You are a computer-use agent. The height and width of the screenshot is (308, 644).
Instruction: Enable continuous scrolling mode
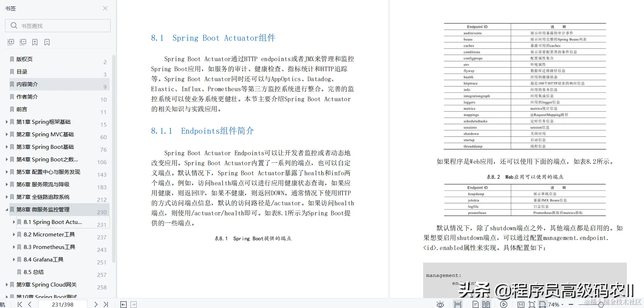457,304
